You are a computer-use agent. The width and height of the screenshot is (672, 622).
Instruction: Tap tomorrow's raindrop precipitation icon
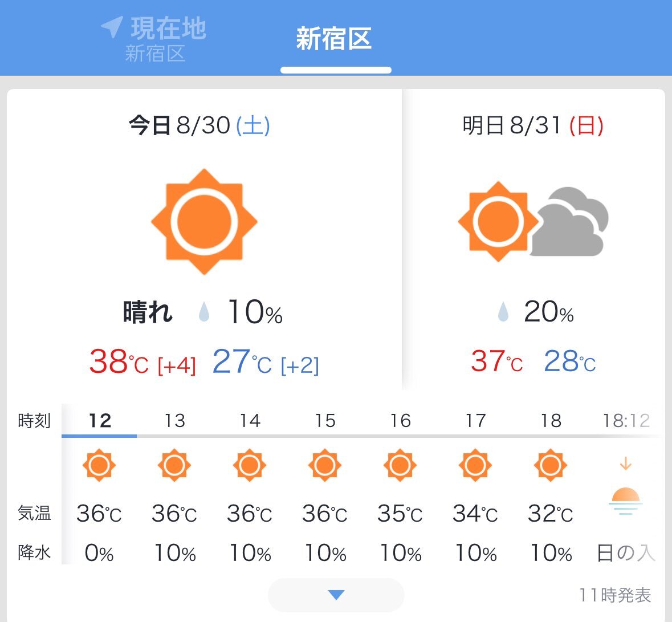(x=503, y=312)
